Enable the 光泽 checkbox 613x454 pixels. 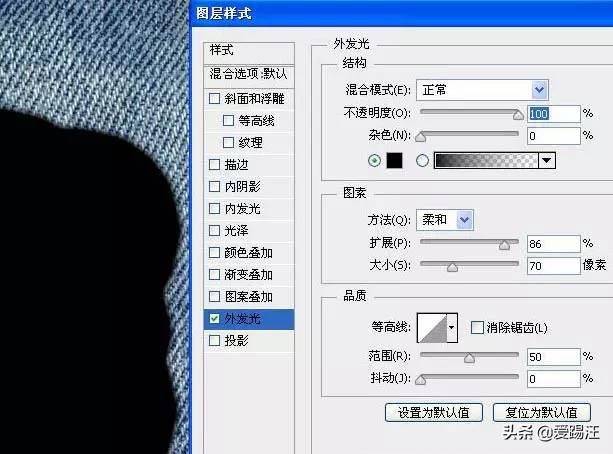click(x=214, y=230)
